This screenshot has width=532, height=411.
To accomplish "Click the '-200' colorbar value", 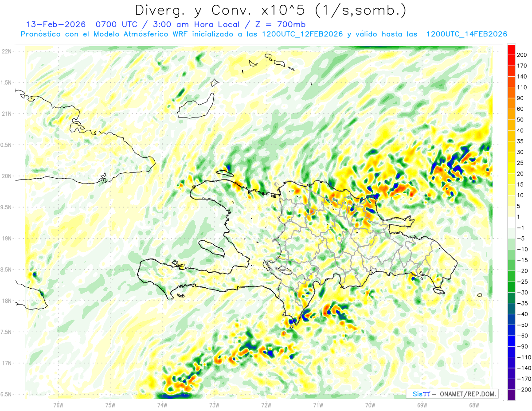I will pos(524,389).
